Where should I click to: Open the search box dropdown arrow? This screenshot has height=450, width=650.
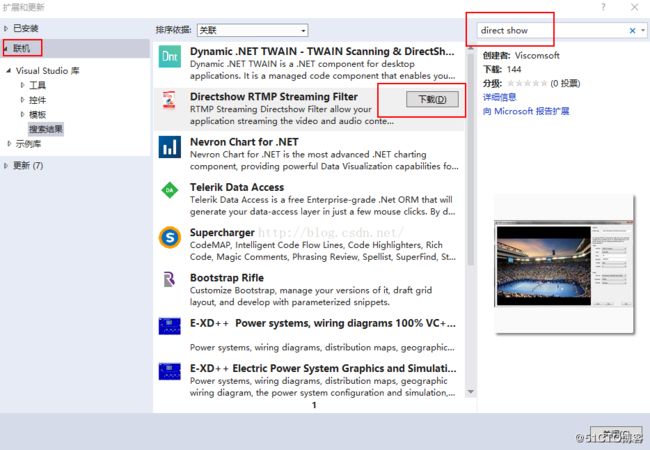[x=643, y=30]
